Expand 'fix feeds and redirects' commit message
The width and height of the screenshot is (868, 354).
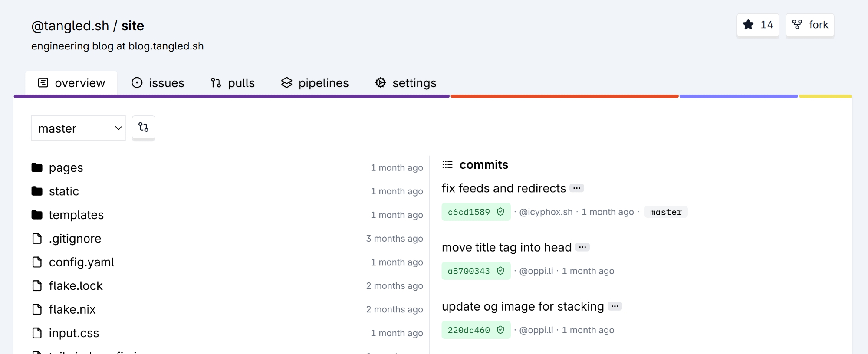tap(577, 188)
